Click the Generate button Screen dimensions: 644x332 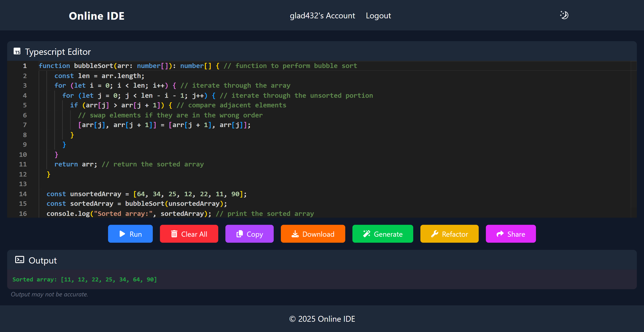[x=383, y=234]
